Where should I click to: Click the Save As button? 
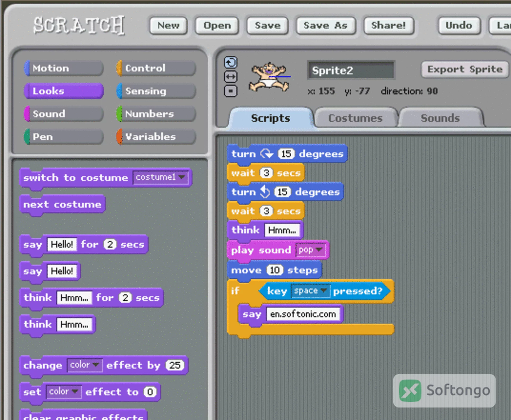326,26
